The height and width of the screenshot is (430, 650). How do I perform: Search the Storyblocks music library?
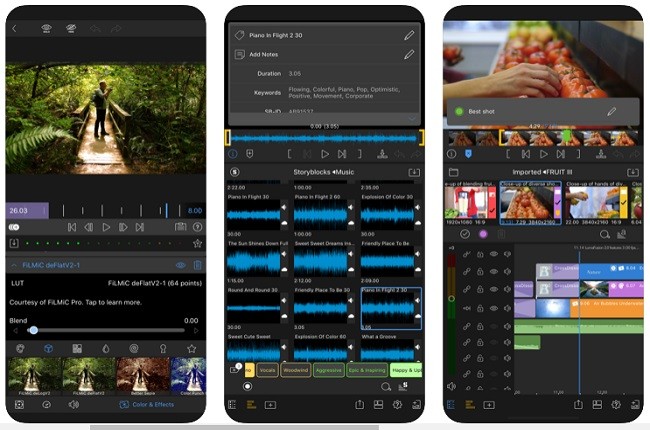386,386
